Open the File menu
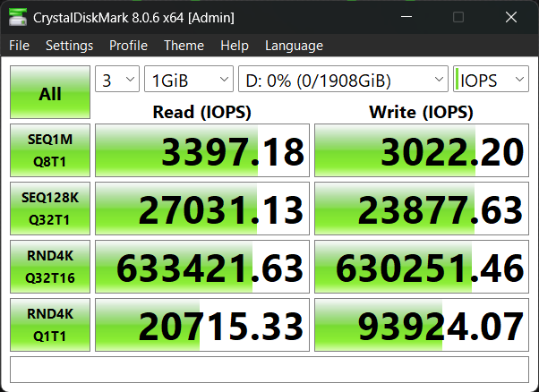 19,46
